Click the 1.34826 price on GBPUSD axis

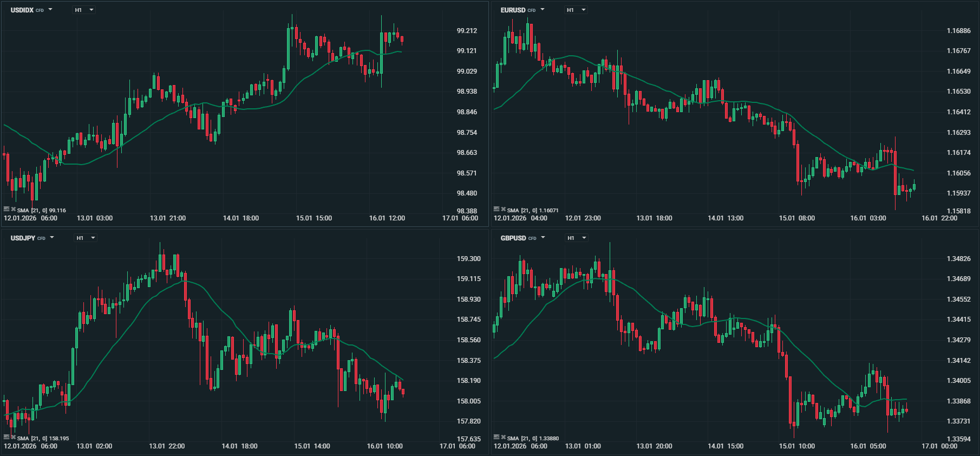tap(958, 259)
